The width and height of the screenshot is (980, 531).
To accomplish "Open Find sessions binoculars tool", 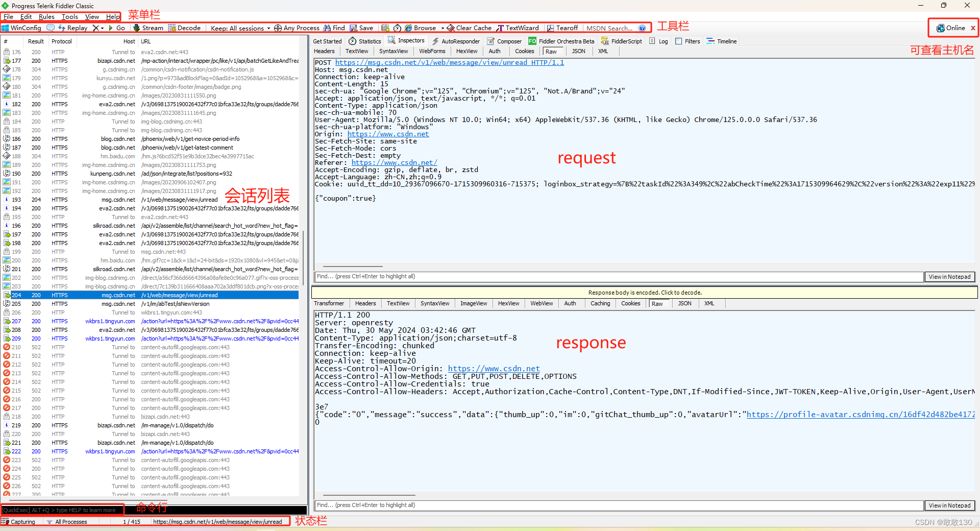I will [334, 28].
